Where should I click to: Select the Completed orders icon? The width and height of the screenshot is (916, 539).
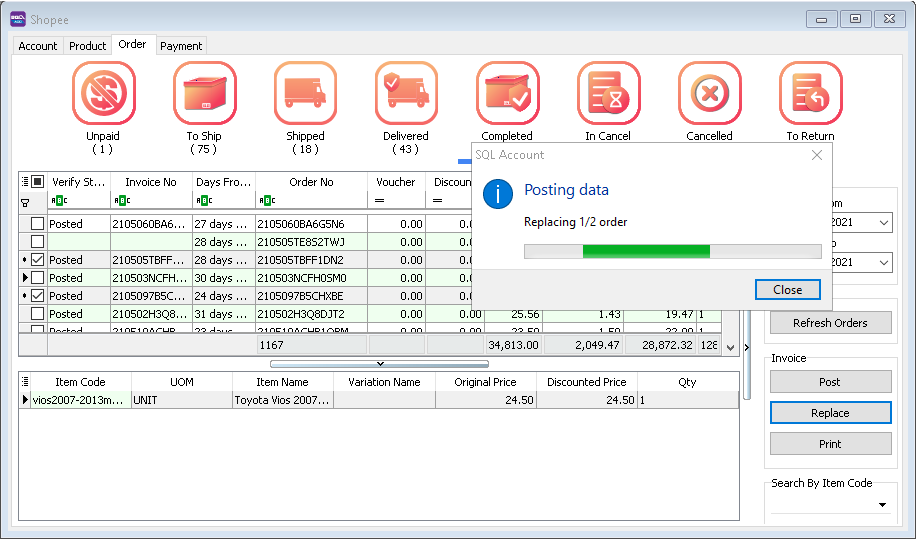[507, 93]
